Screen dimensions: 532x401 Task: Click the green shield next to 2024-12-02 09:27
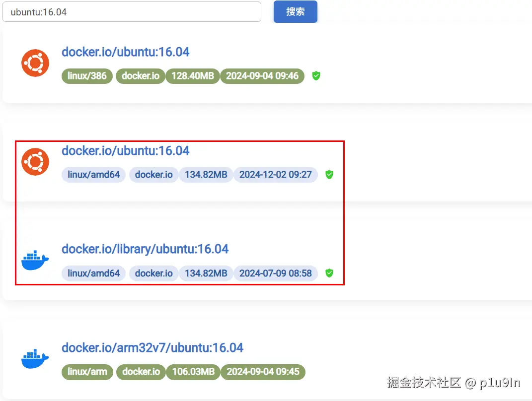pyautogui.click(x=329, y=175)
